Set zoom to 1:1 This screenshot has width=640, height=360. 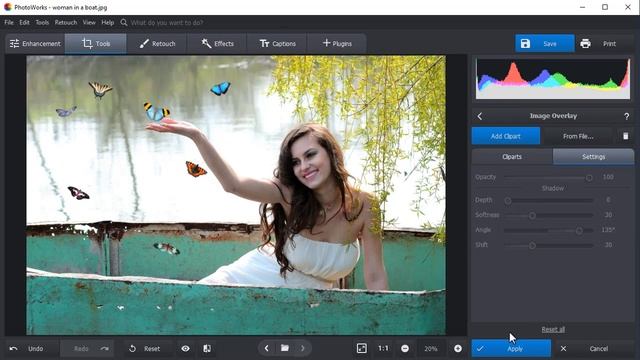383,348
